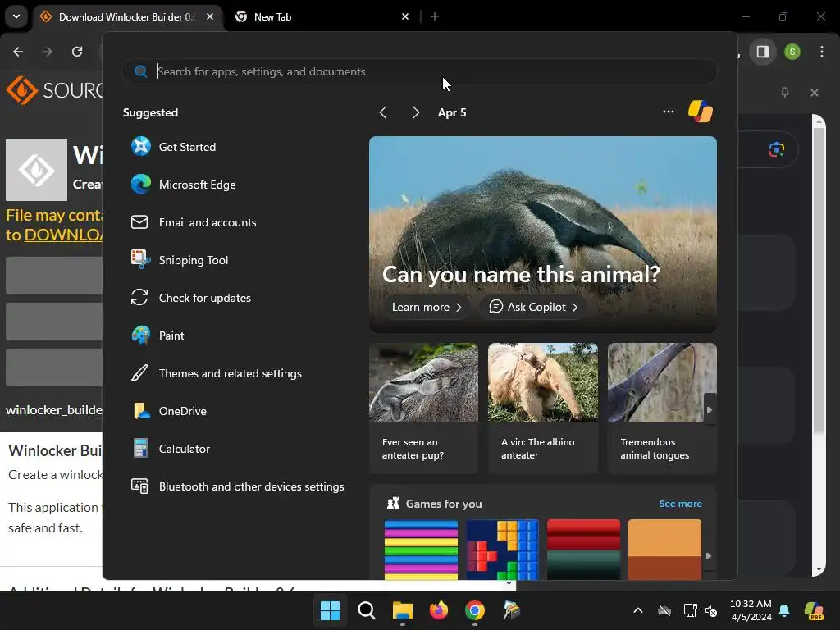Show hidden system tray icons chevron

pos(638,610)
